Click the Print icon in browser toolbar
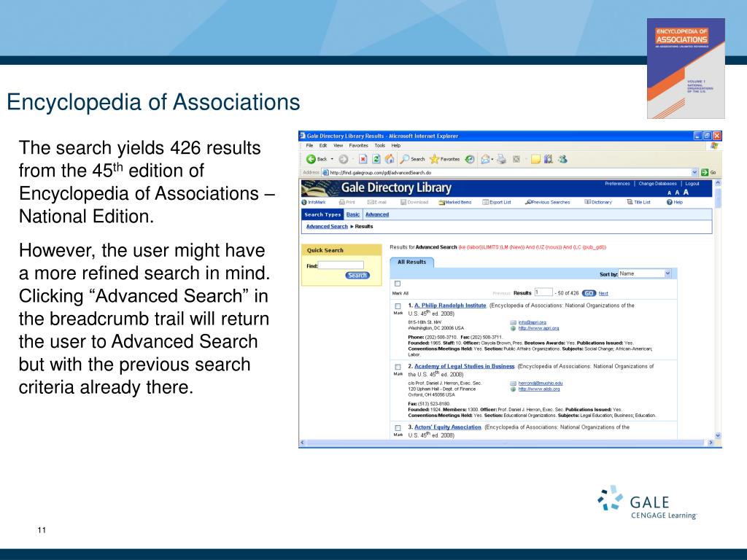 coord(501,160)
